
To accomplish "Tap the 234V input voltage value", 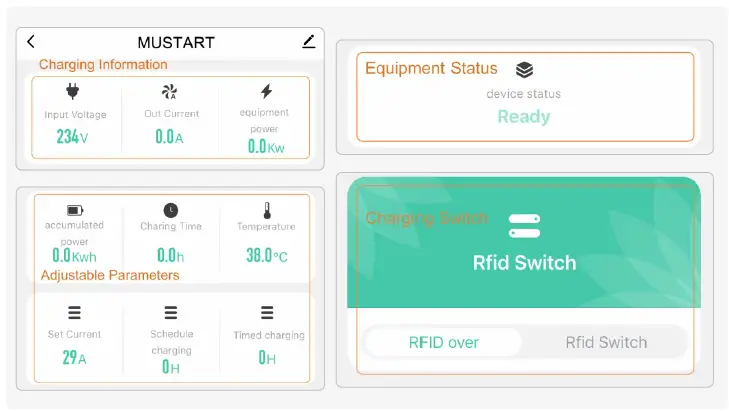I will click(x=72, y=137).
